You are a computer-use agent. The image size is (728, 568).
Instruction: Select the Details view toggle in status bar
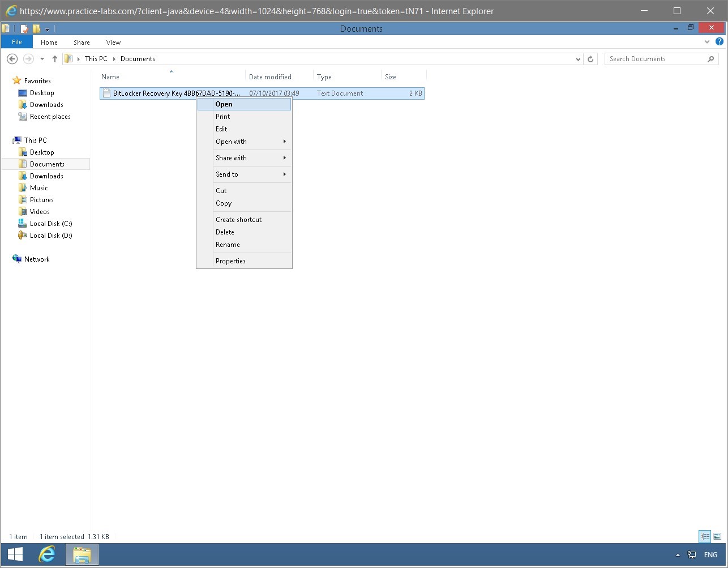704,536
